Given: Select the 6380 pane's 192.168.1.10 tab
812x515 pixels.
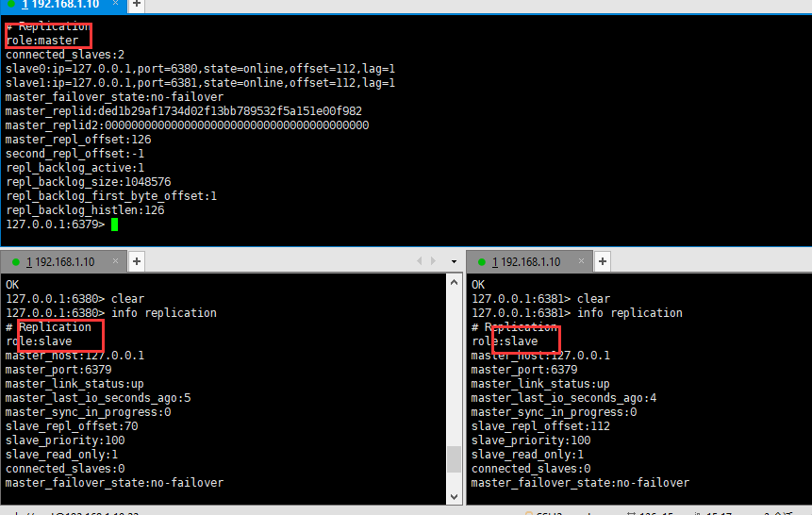Looking at the screenshot, I should (62, 262).
